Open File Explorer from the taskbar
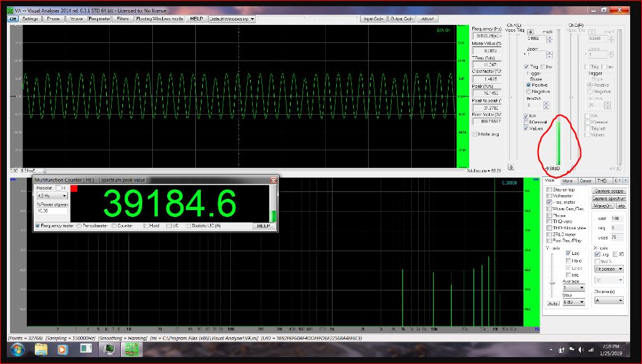The height and width of the screenshot is (364, 642). coord(41,350)
